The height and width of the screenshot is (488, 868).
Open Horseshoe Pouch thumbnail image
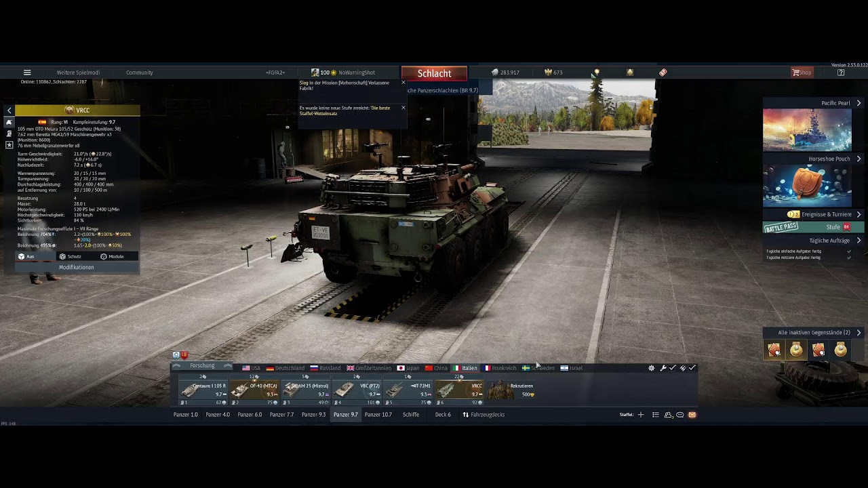(x=807, y=185)
